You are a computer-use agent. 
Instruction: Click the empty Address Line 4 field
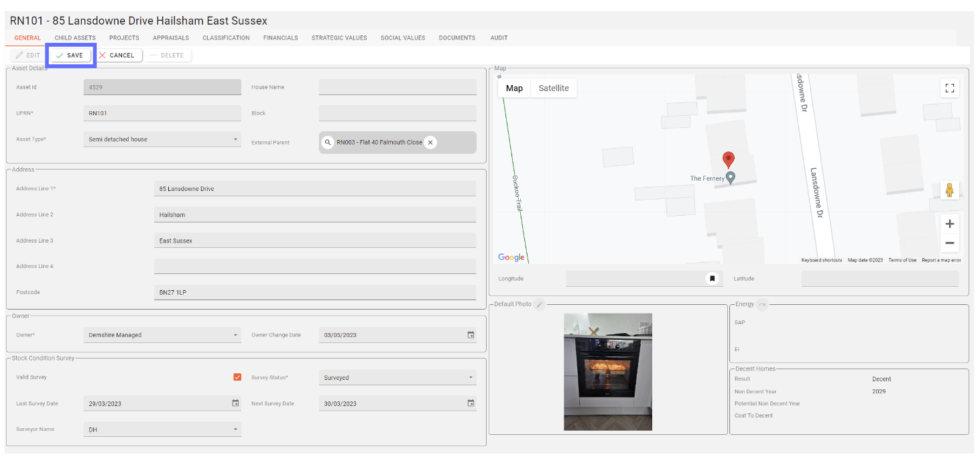click(315, 266)
